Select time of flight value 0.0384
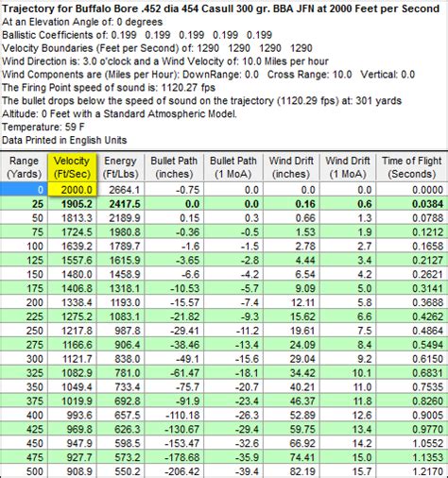 (x=412, y=204)
